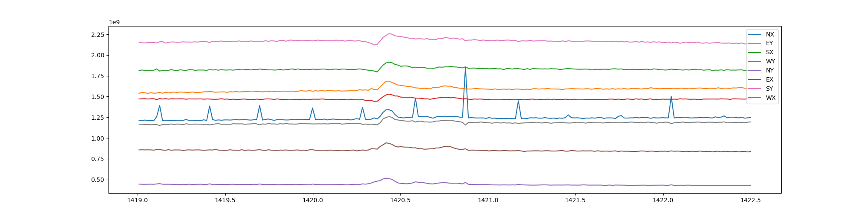Click the tallest blue NX spike peak
Image resolution: width=868 pixels, height=217 pixels.
coord(465,67)
